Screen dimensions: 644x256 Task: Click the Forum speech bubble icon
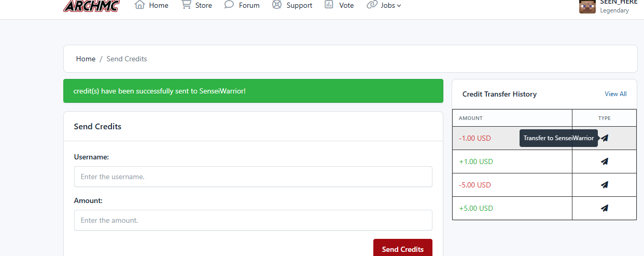click(229, 5)
